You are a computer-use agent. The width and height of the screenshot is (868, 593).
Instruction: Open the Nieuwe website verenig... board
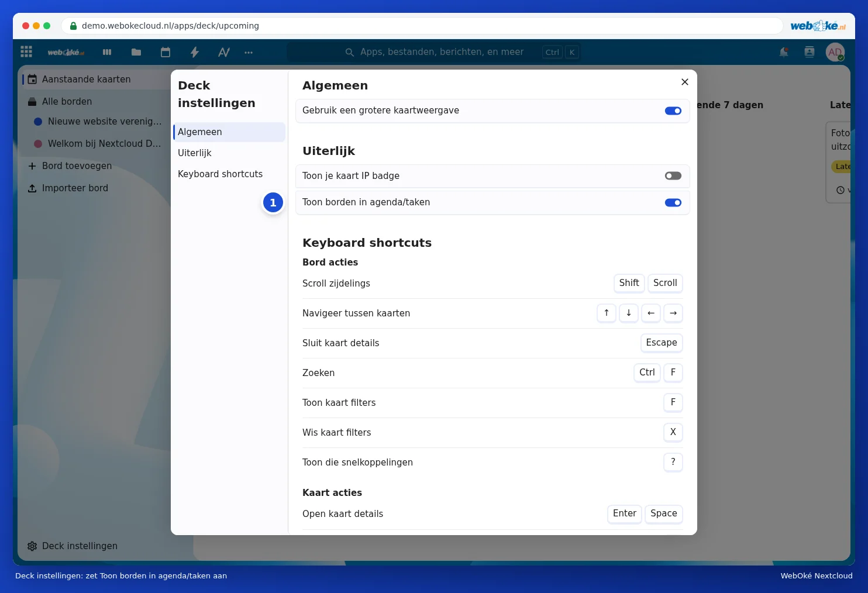98,121
